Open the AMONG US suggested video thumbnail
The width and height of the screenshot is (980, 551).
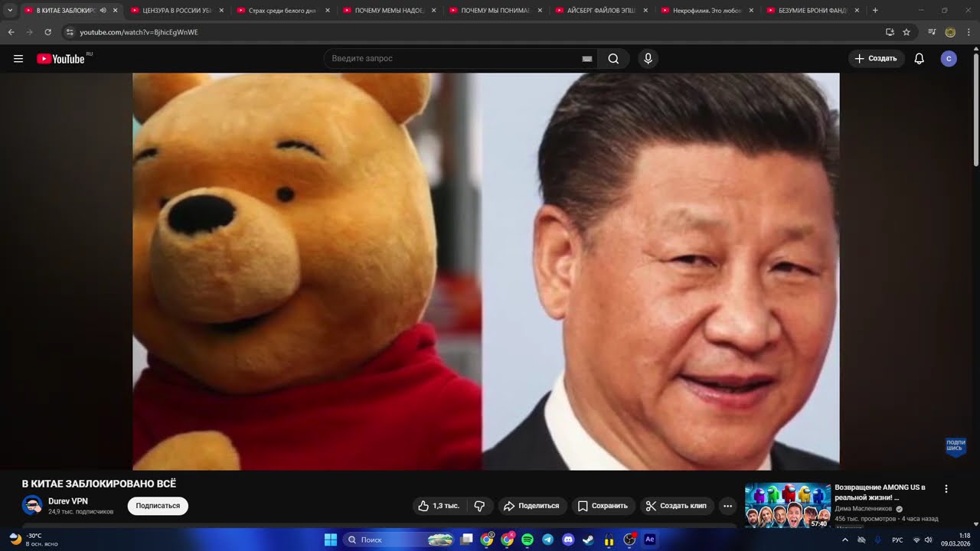[x=788, y=505]
